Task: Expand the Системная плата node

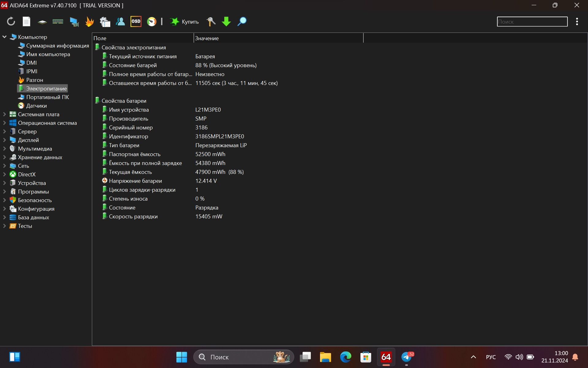Action: point(5,114)
